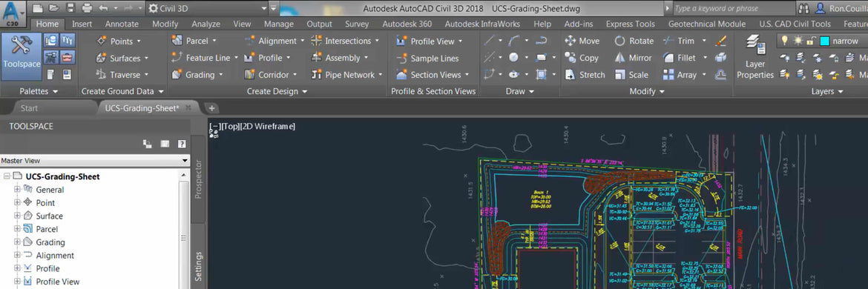Select the Copy tool
This screenshot has width=868, height=289.
tap(581, 58)
